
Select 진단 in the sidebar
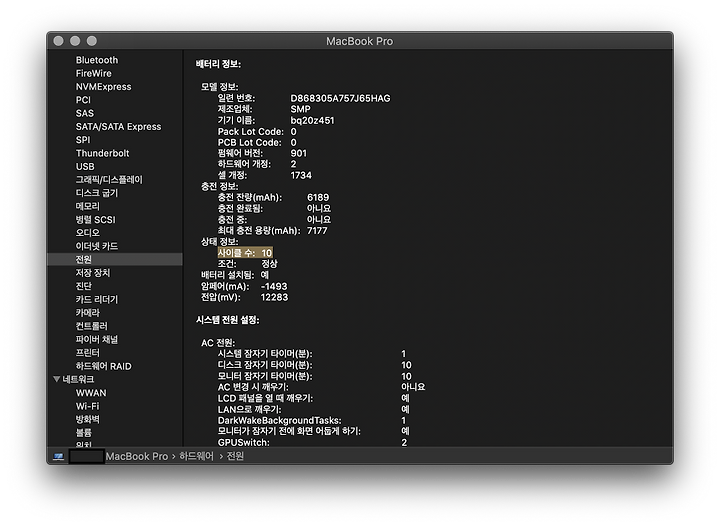83,286
